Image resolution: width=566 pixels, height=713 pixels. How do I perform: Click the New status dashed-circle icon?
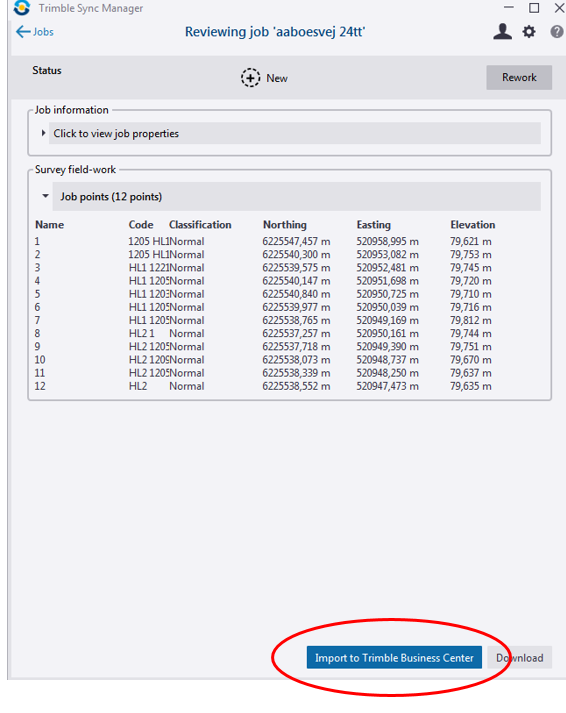pyautogui.click(x=250, y=78)
